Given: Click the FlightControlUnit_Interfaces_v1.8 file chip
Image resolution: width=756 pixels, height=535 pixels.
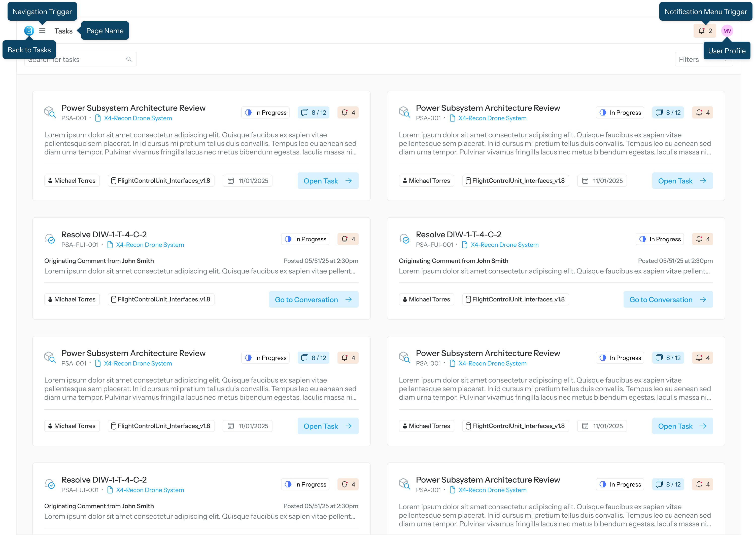Looking at the screenshot, I should click(x=161, y=180).
